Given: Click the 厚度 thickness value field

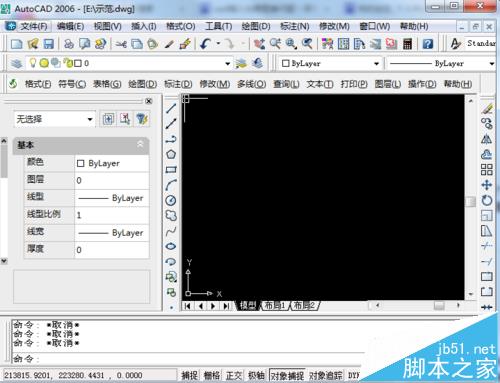Looking at the screenshot, I should point(112,250).
